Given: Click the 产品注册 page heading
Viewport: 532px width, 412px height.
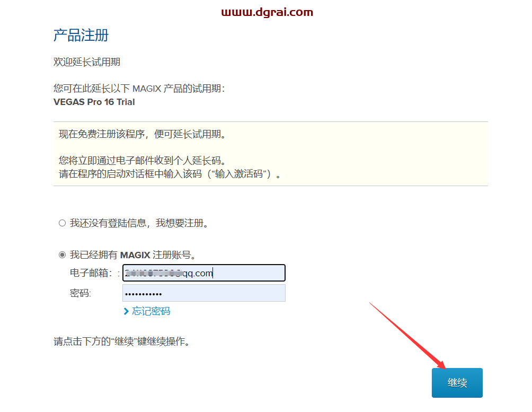Looking at the screenshot, I should (81, 36).
